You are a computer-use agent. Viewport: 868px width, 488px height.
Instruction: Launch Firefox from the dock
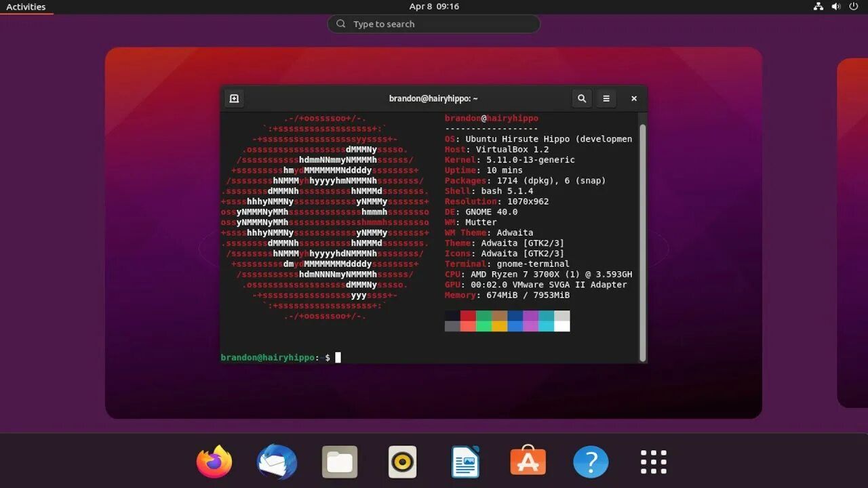(214, 462)
